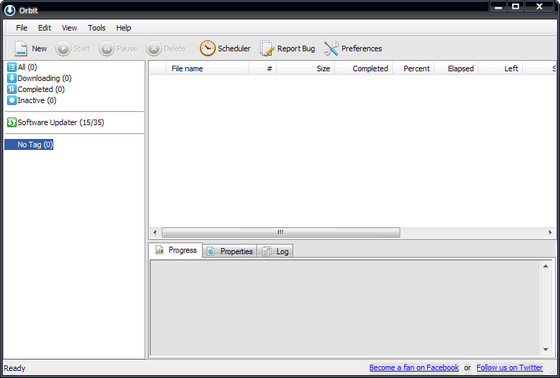Open the Scheduler clock icon
This screenshot has width=560, height=378.
pyautogui.click(x=208, y=48)
